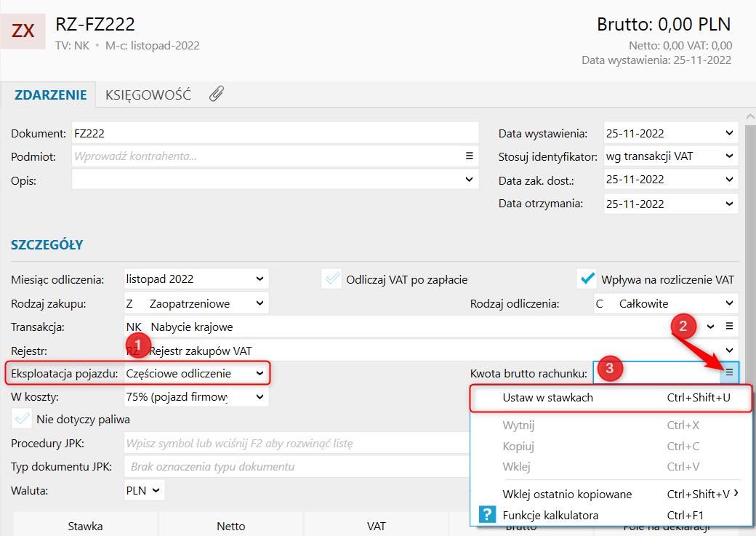Open the Miesiąc odliczenia dropdown

(260, 279)
